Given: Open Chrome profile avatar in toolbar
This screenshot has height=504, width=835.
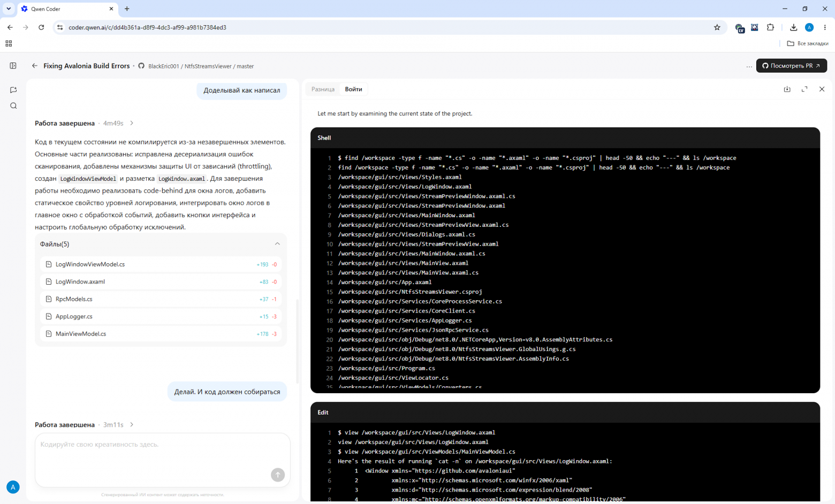Looking at the screenshot, I should [x=809, y=27].
